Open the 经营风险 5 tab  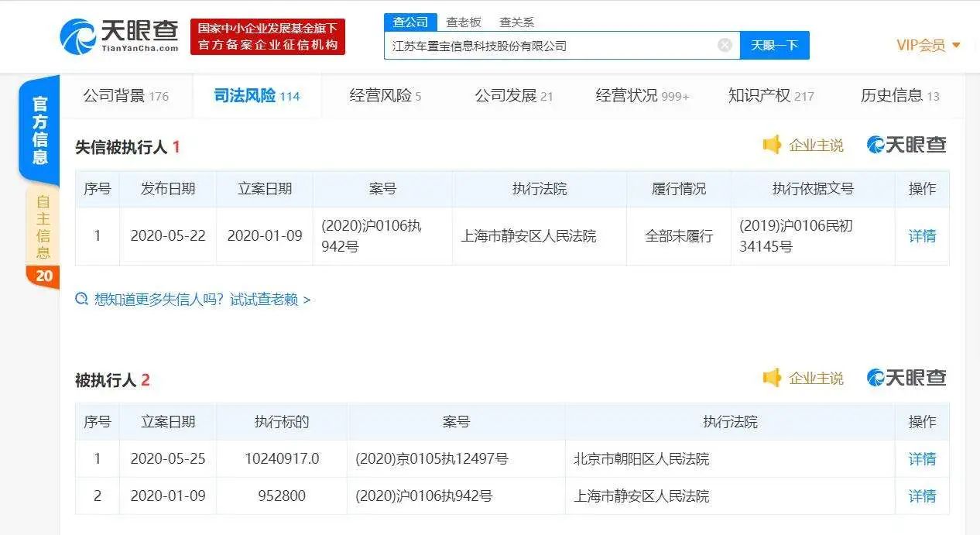coord(385,96)
